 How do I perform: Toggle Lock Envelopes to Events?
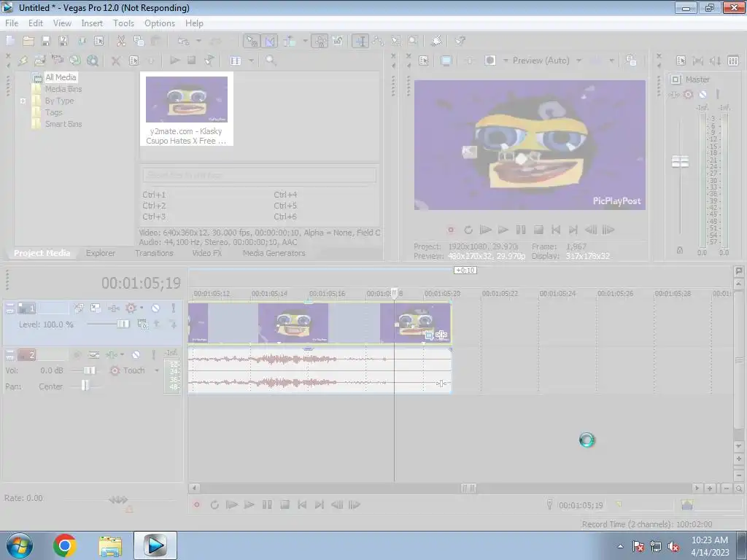320,41
